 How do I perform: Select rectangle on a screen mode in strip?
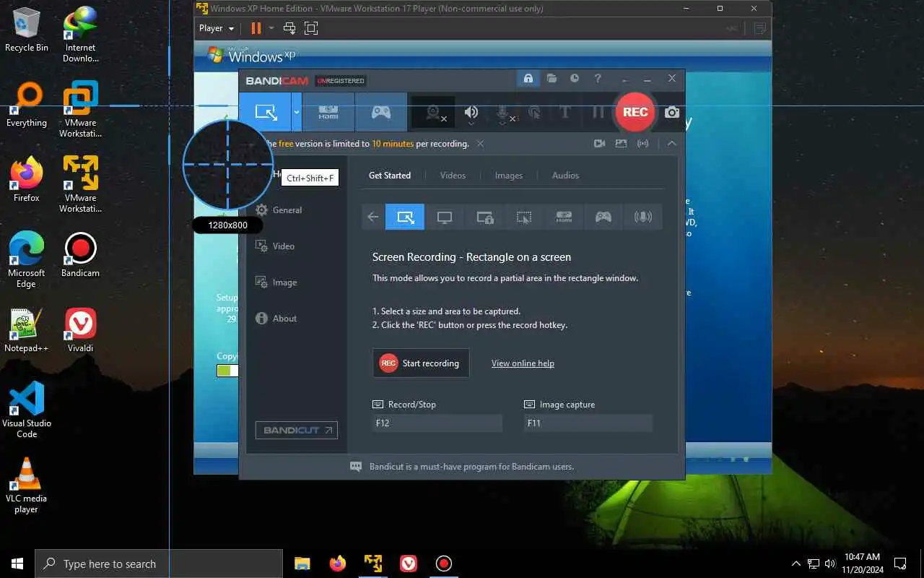(x=405, y=217)
